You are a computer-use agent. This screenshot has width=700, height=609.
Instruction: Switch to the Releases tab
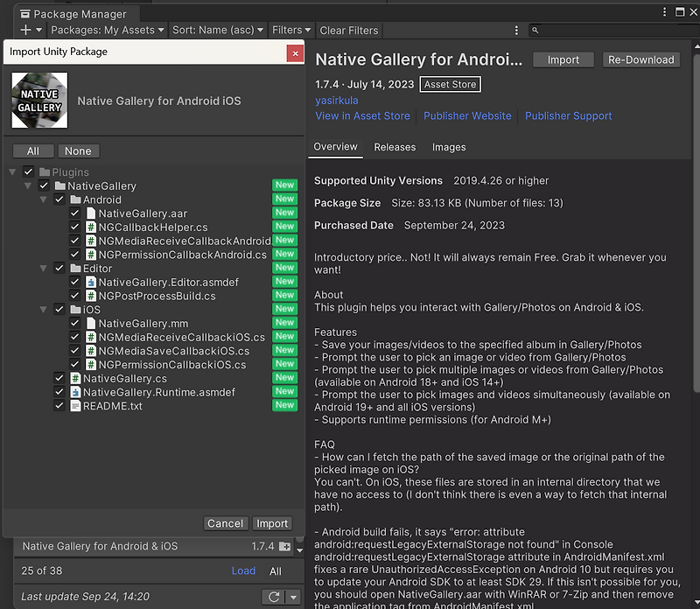[x=395, y=147]
